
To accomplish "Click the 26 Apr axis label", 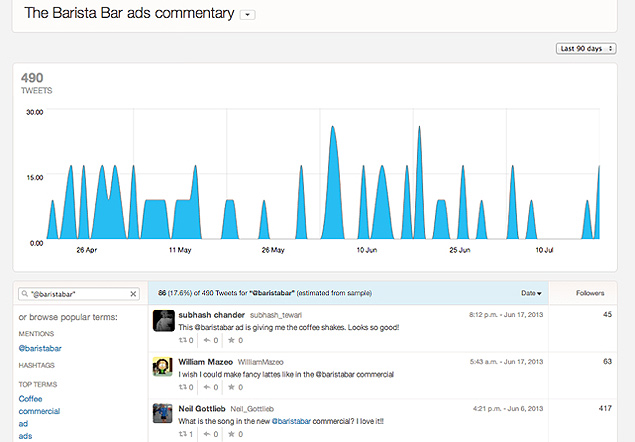I will click(87, 250).
